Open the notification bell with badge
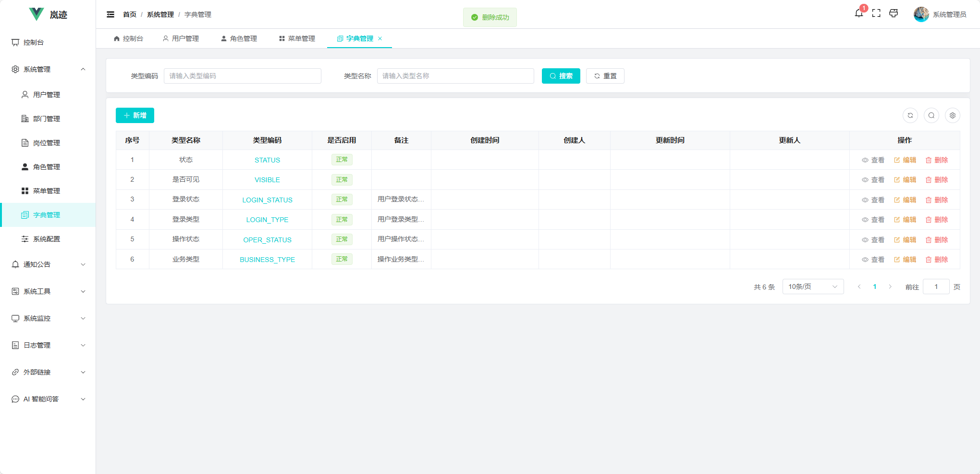The width and height of the screenshot is (980, 474). [x=859, y=13]
